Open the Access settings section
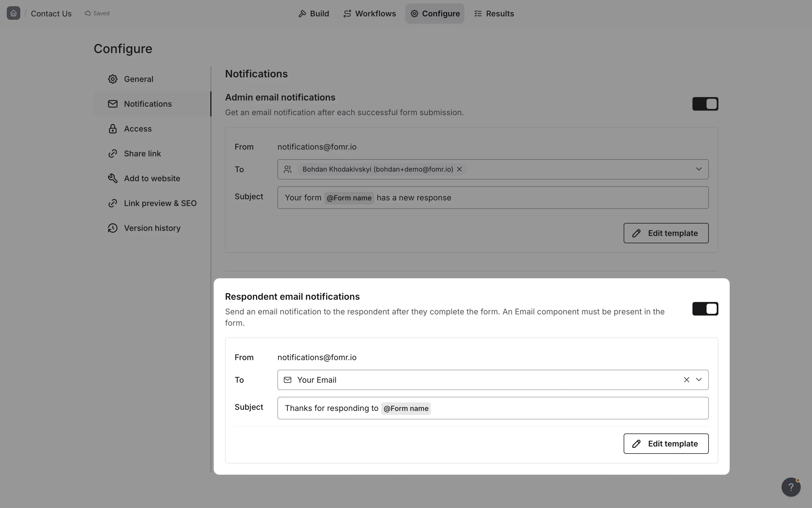 (x=152, y=129)
